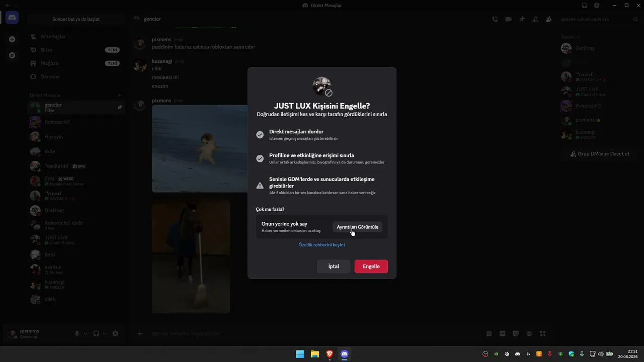This screenshot has width=644, height=362.
Task: Open the gift icon in message bar
Action: coord(489,333)
